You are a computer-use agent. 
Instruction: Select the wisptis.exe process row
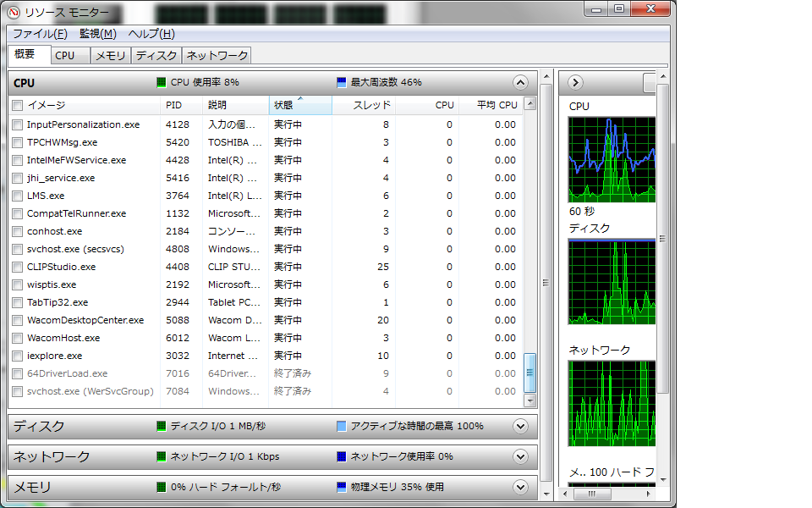coord(266,284)
